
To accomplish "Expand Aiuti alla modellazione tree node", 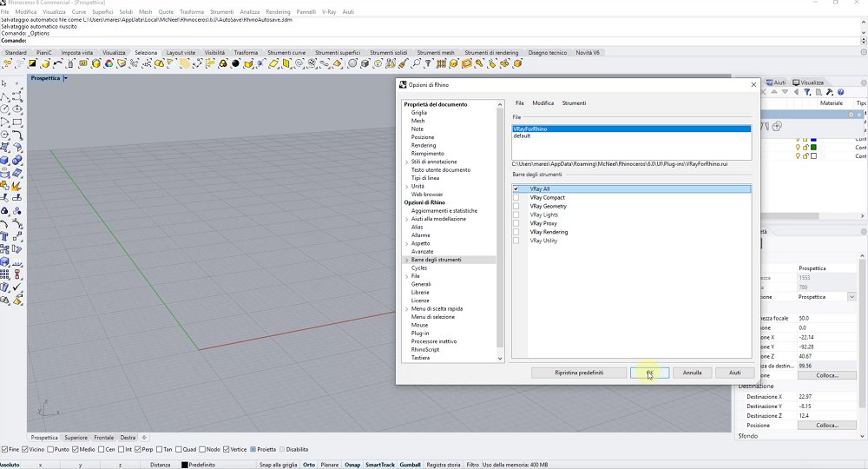I will tap(407, 219).
